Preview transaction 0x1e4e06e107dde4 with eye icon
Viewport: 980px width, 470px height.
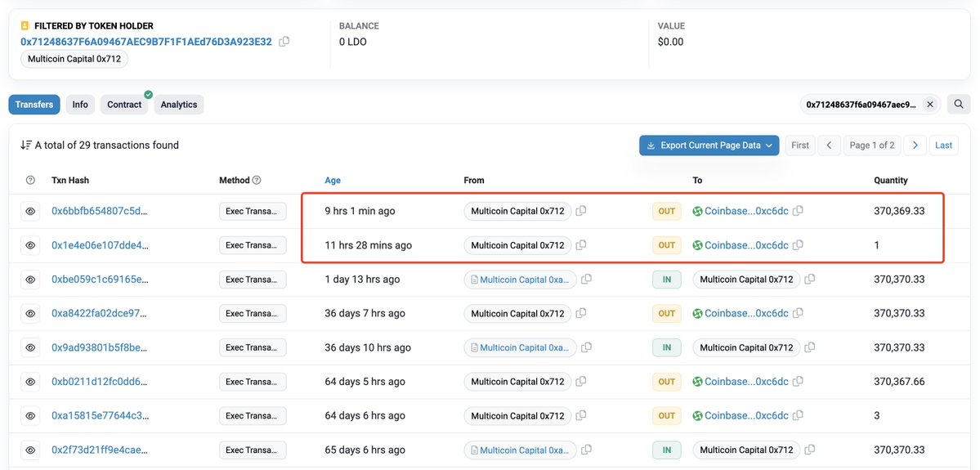(x=30, y=245)
